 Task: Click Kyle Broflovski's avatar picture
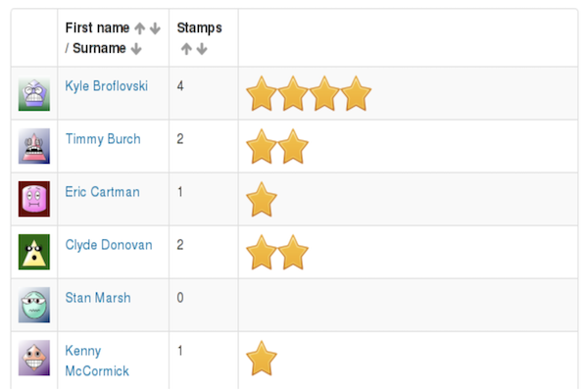pos(34,93)
